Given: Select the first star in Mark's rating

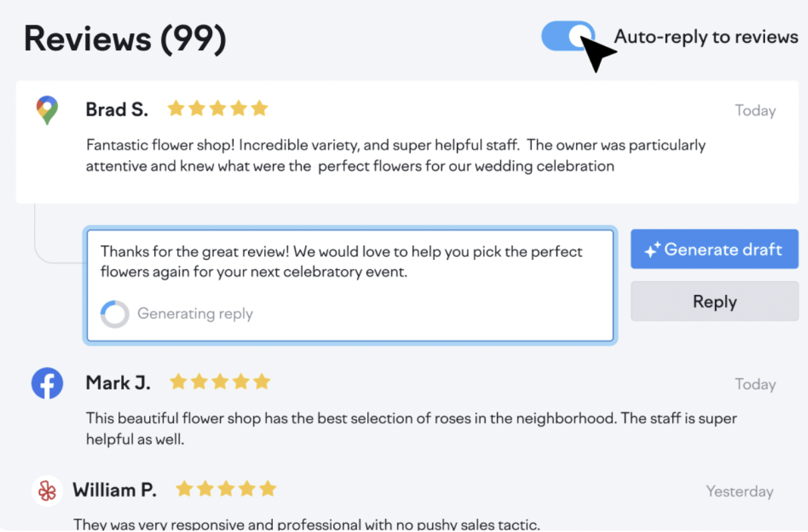Looking at the screenshot, I should [178, 382].
